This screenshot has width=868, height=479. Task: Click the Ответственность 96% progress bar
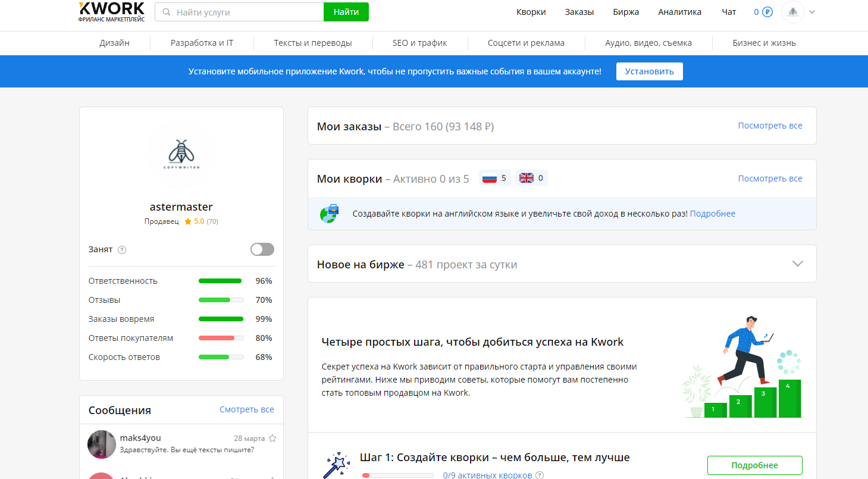(x=221, y=281)
